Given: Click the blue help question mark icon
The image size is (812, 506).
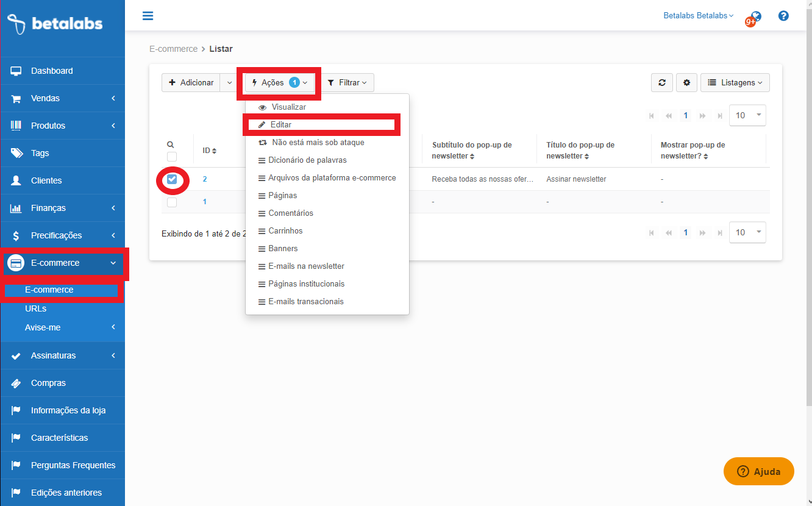Looking at the screenshot, I should [783, 16].
